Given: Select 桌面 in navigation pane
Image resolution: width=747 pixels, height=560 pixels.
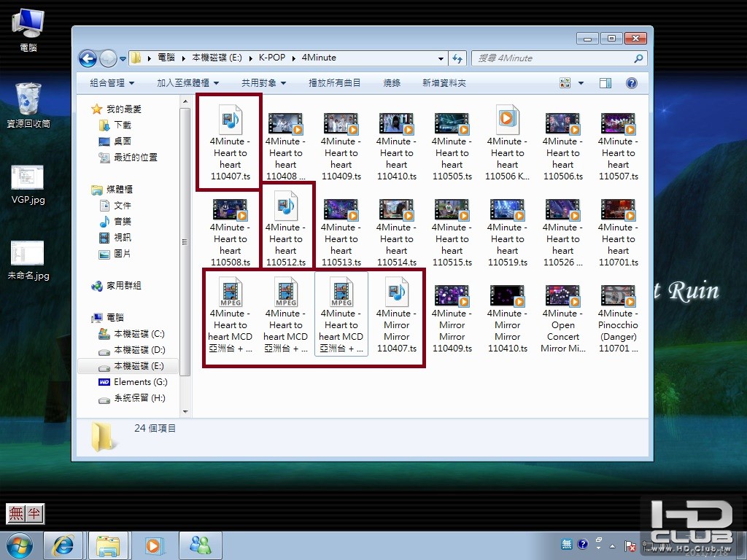Looking at the screenshot, I should 115,141.
